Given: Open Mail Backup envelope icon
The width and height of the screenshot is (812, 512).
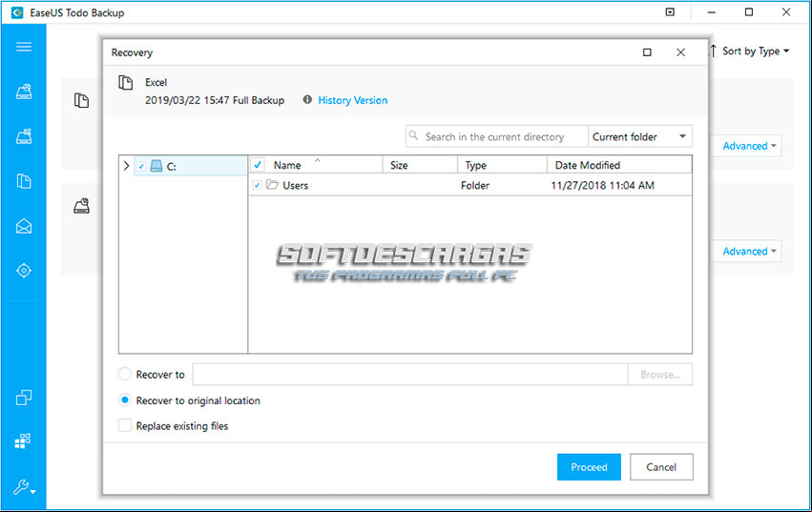Looking at the screenshot, I should 24,226.
